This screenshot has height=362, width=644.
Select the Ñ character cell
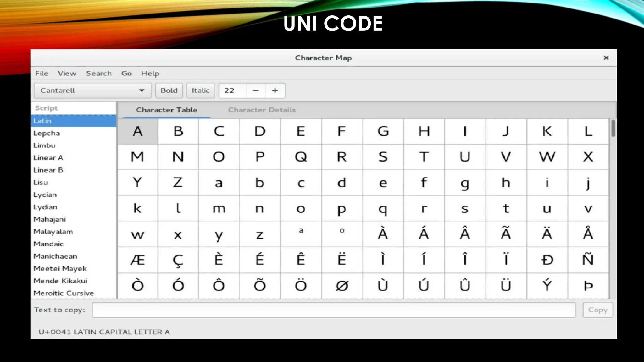point(588,260)
